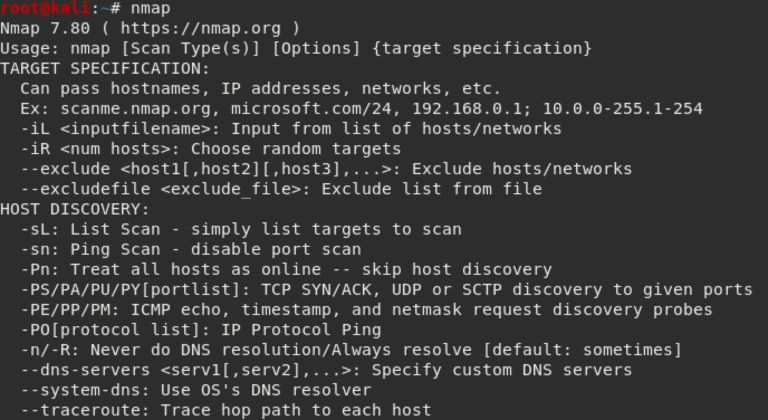Click the -sL List Scan option

[x=241, y=229]
